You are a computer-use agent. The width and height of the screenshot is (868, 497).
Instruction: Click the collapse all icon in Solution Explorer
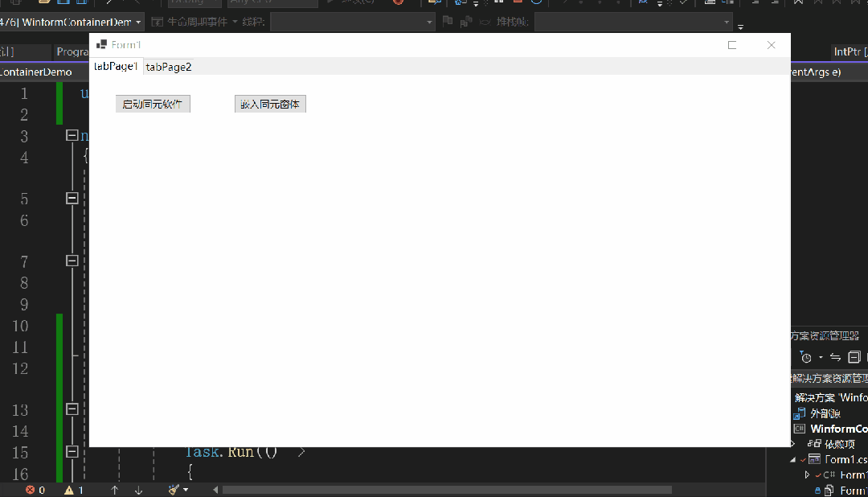click(854, 357)
